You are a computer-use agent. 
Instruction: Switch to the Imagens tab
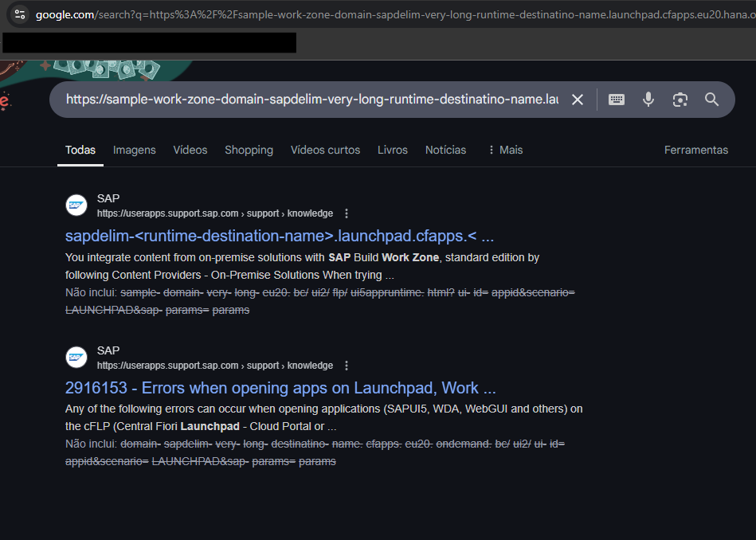coord(134,150)
